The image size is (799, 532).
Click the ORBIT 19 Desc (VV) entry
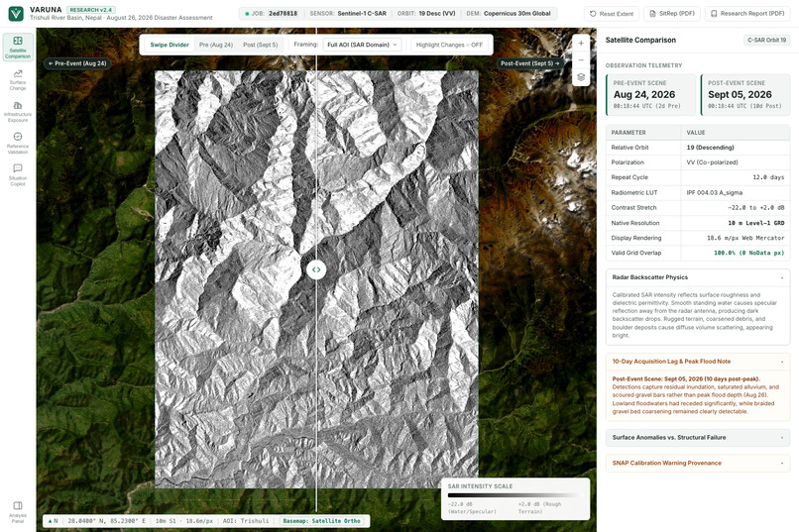coord(426,13)
